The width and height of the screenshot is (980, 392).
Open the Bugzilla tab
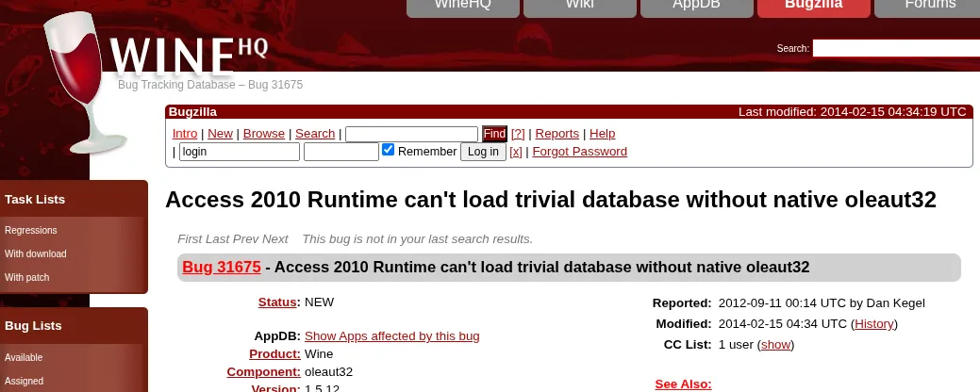[813, 6]
